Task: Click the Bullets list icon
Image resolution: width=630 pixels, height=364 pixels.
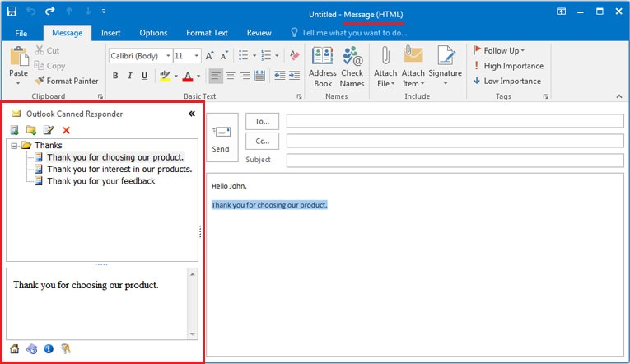Action: (244, 55)
